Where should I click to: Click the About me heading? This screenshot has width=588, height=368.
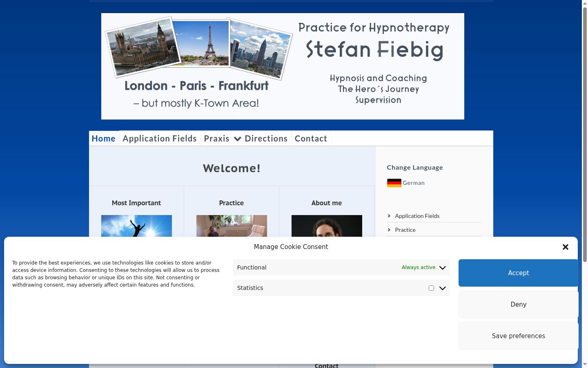[327, 203]
